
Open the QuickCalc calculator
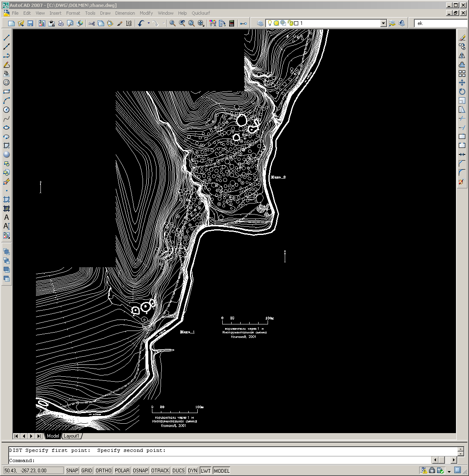click(x=232, y=23)
